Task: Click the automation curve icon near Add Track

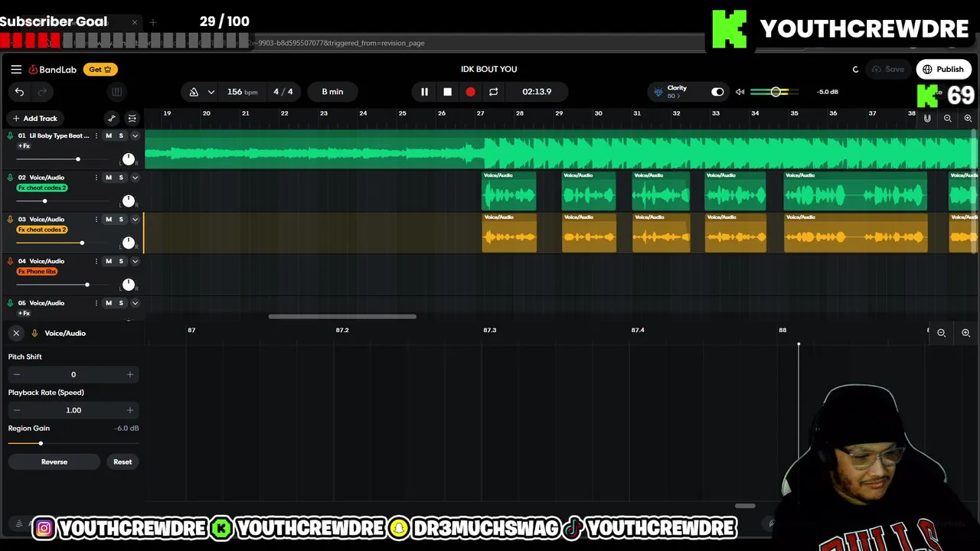Action: click(112, 119)
